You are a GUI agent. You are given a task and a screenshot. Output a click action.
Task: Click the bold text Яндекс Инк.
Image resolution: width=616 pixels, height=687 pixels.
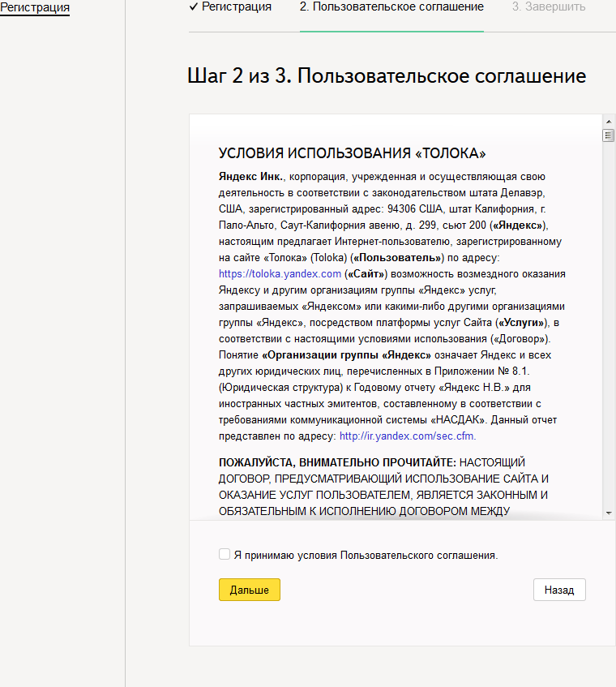point(251,177)
